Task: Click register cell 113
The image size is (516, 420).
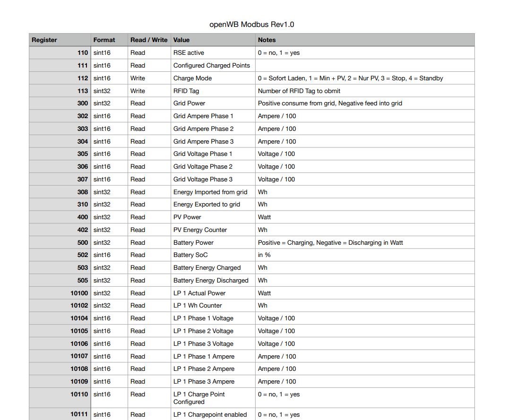Action: [x=60, y=91]
